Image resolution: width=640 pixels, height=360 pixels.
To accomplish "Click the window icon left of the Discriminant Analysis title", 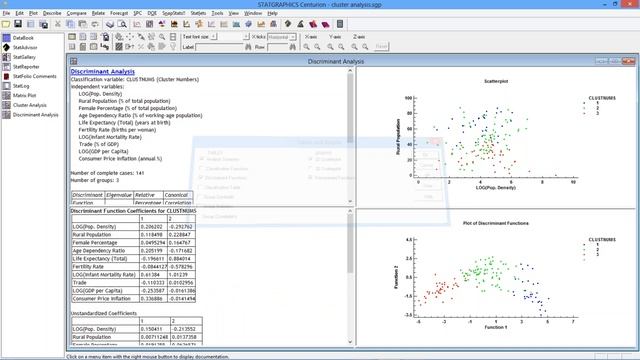I will point(73,61).
